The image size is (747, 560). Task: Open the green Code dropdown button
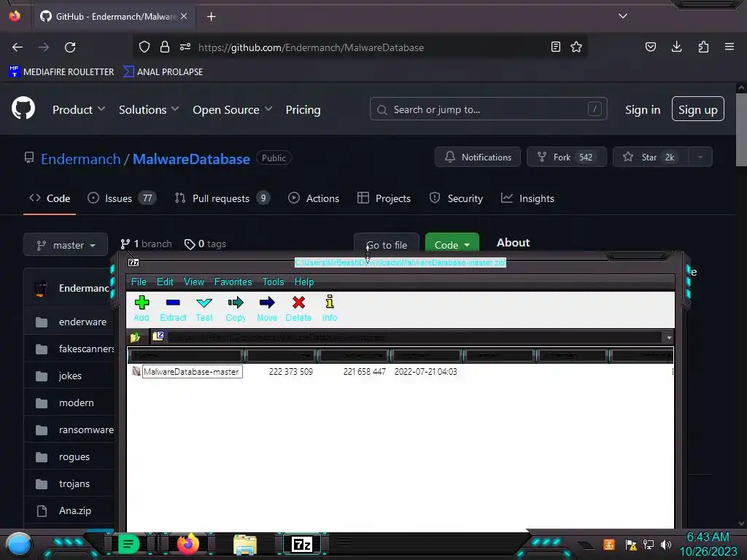coord(452,244)
